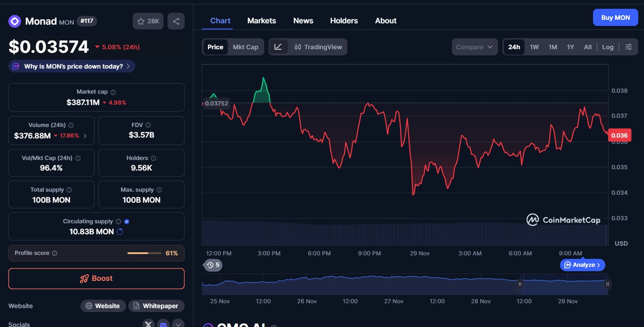Switch to the Markets tab

[262, 21]
